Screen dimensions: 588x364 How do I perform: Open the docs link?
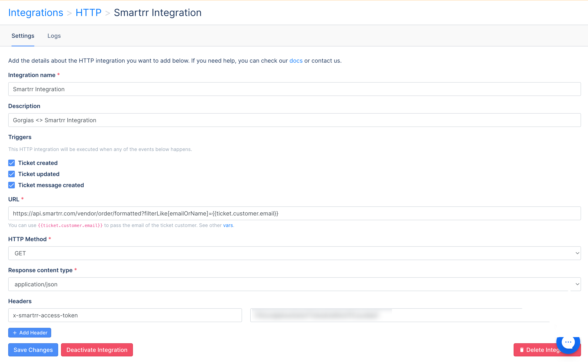tap(296, 61)
